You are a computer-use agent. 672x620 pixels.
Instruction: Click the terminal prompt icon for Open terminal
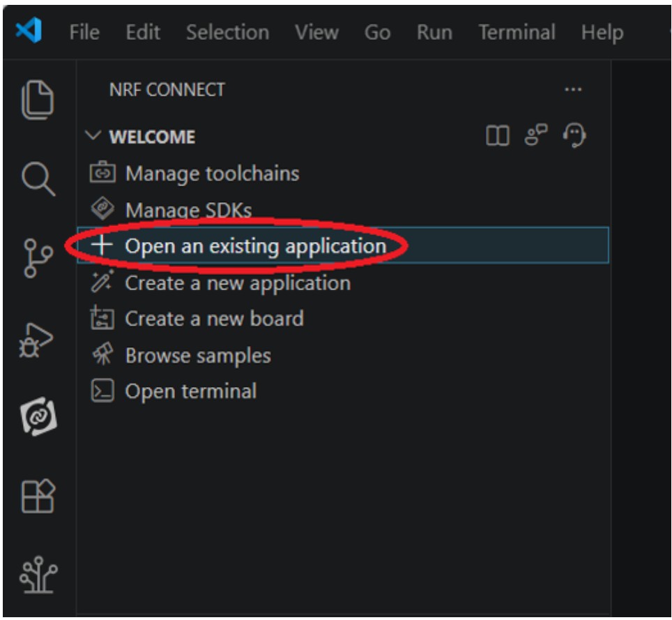(102, 391)
